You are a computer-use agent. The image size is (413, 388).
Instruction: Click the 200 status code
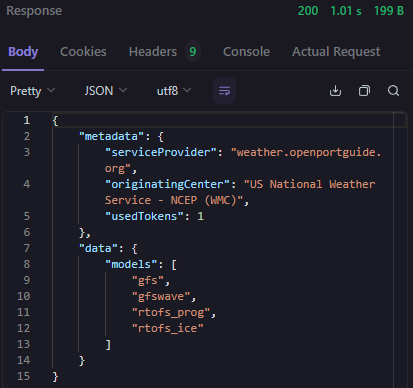coord(308,11)
